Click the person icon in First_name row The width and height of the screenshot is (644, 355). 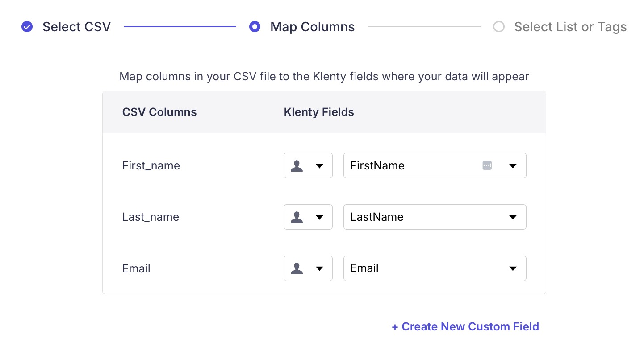pyautogui.click(x=297, y=166)
